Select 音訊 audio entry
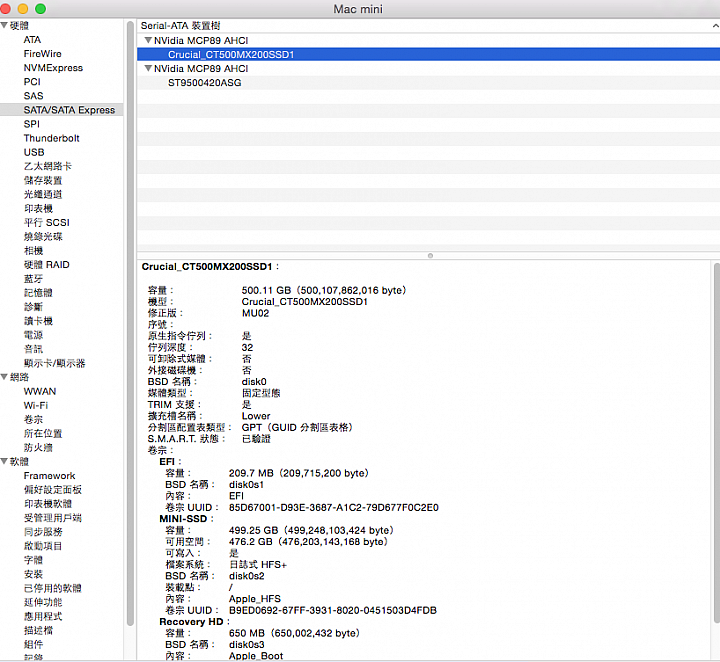The width and height of the screenshot is (720, 662). (x=33, y=349)
